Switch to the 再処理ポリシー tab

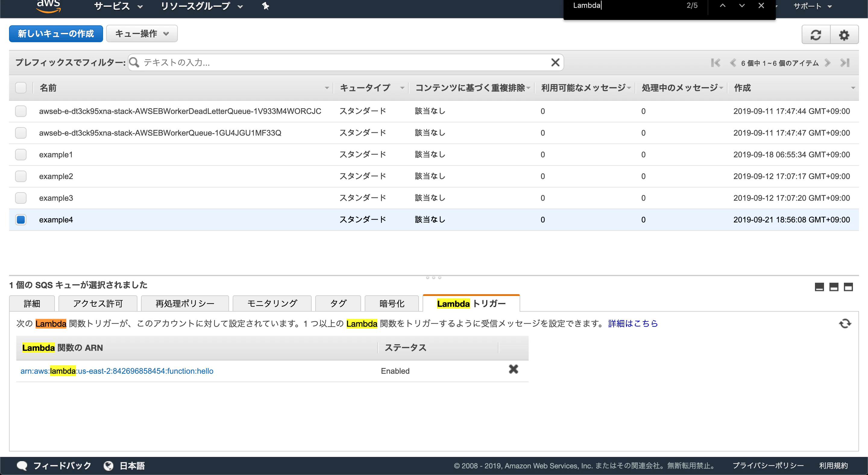click(185, 304)
